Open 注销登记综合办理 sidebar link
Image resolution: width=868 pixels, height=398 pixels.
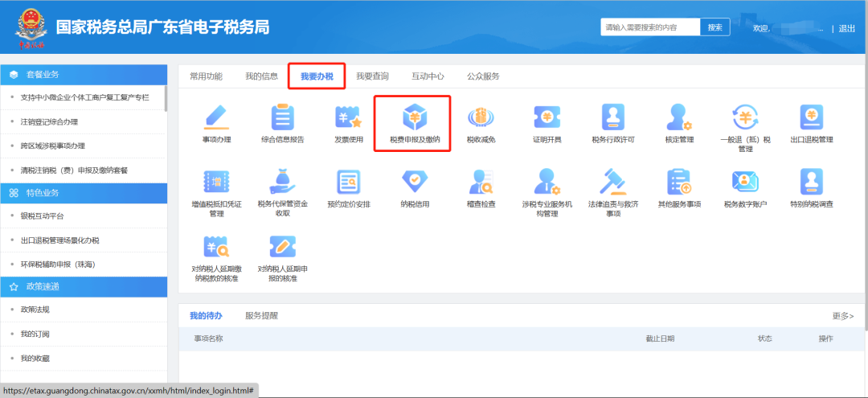click(x=49, y=121)
